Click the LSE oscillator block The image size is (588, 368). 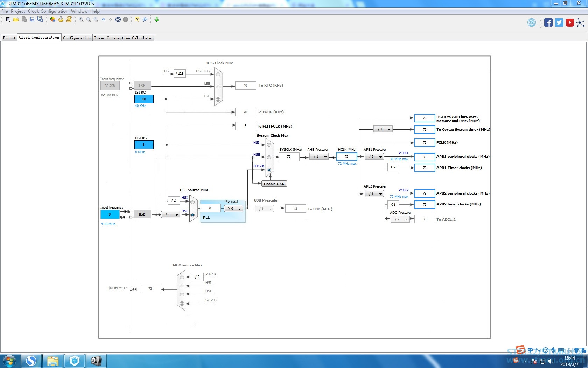pyautogui.click(x=142, y=86)
